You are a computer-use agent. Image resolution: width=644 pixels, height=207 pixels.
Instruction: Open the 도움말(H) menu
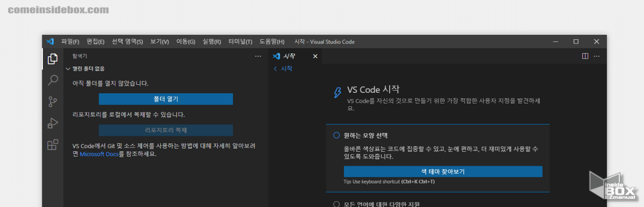tap(272, 42)
